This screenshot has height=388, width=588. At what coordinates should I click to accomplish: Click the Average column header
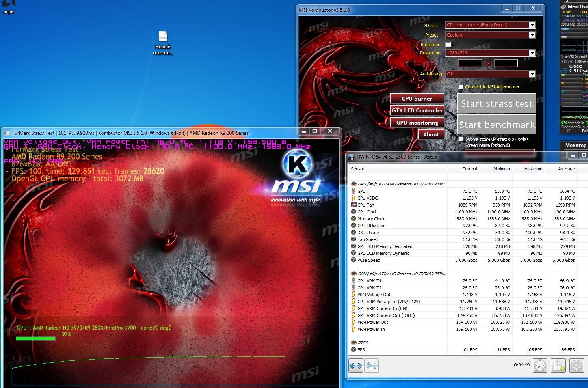click(561, 169)
